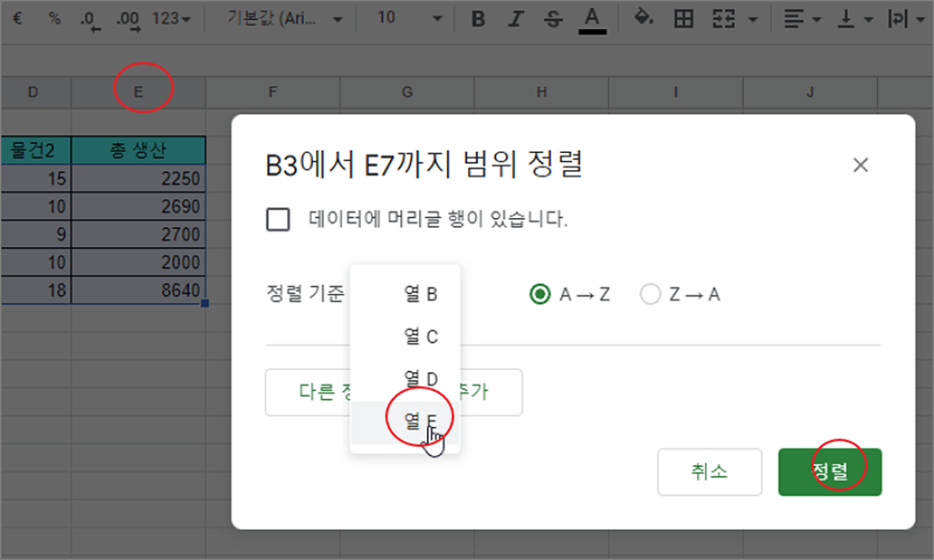Choose 열 B from the sort list
This screenshot has height=560, width=934.
(405, 294)
